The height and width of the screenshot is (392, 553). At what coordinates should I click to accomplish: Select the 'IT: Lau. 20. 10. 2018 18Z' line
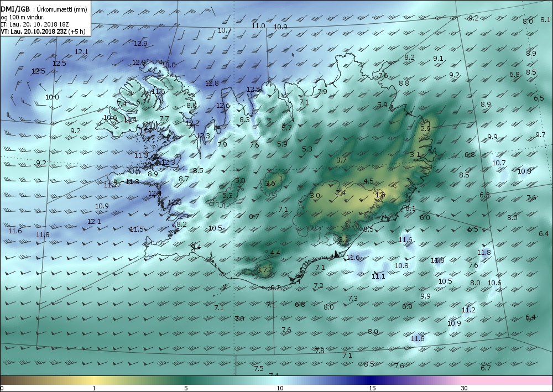(34, 24)
